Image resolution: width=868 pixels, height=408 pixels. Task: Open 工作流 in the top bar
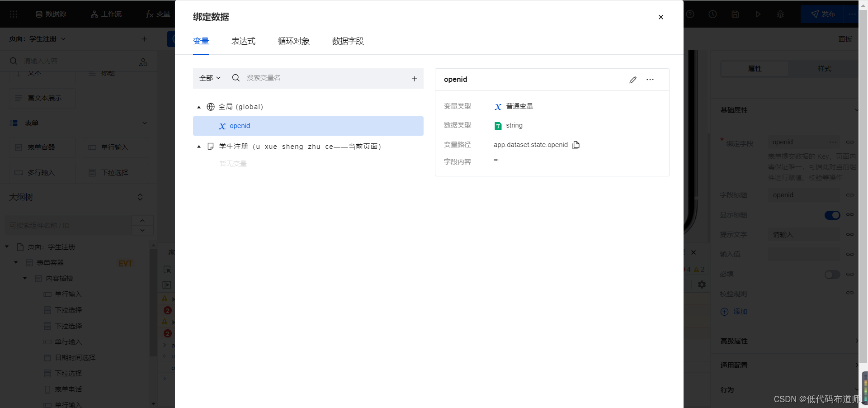tap(106, 14)
